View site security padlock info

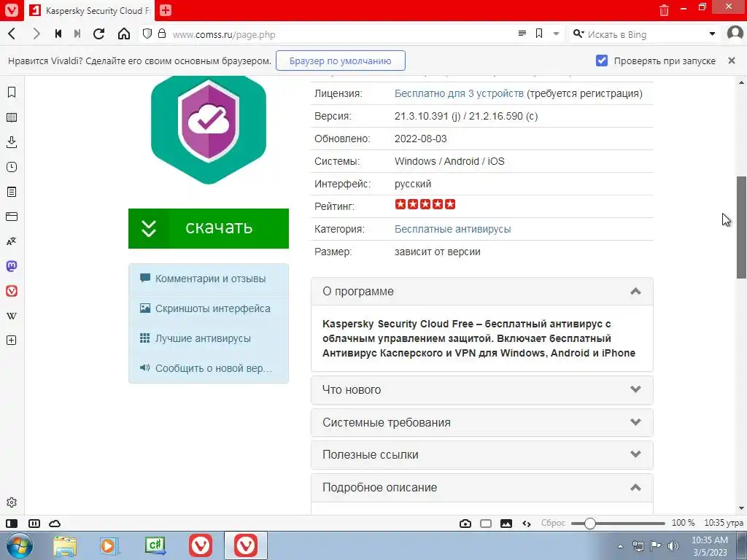tap(162, 34)
